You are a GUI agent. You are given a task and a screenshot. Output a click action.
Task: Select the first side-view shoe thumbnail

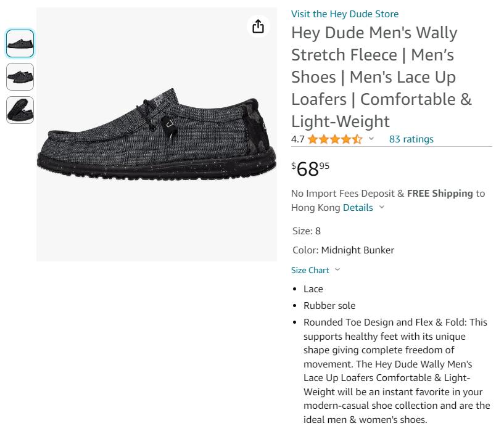coord(20,43)
